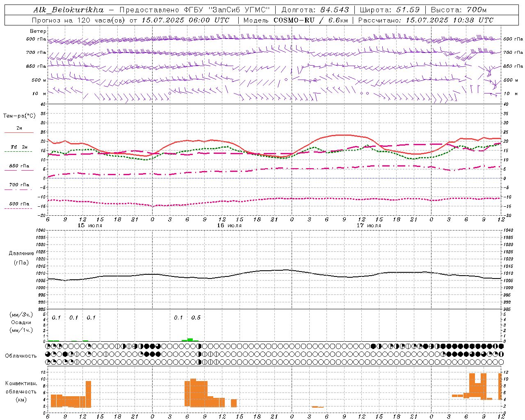Click the Облачность panel label
This screenshot has width=525, height=420.
pos(21,356)
